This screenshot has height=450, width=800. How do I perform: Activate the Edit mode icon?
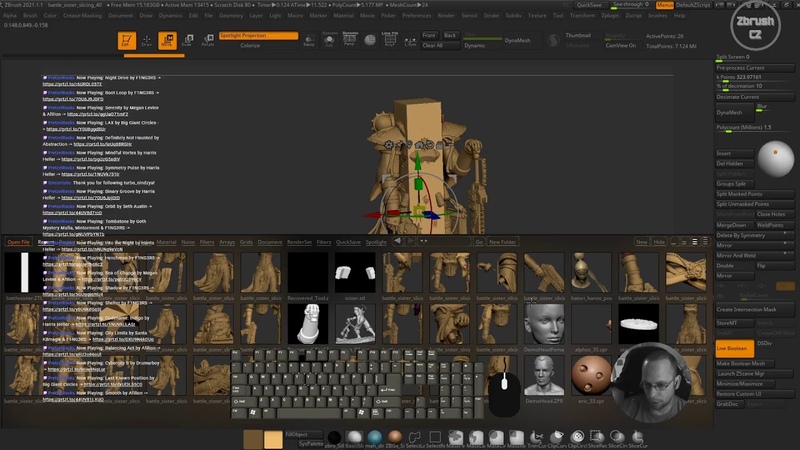125,41
